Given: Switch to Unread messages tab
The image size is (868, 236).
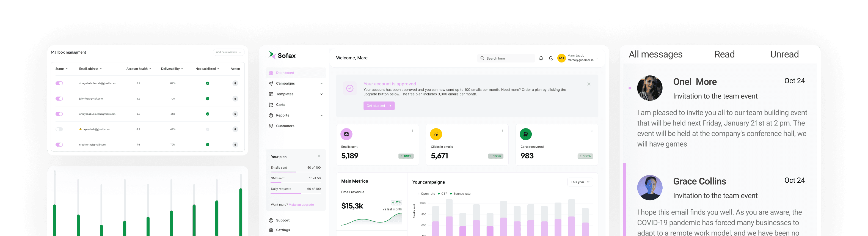Looking at the screenshot, I should point(784,54).
